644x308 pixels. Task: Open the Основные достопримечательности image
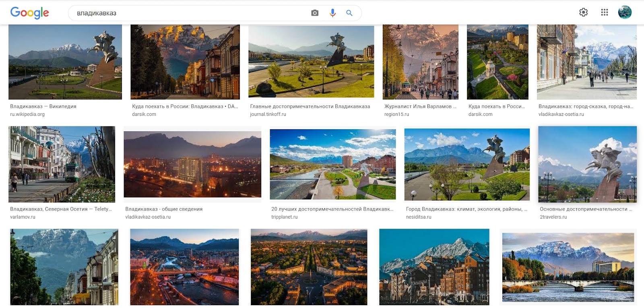pos(588,164)
